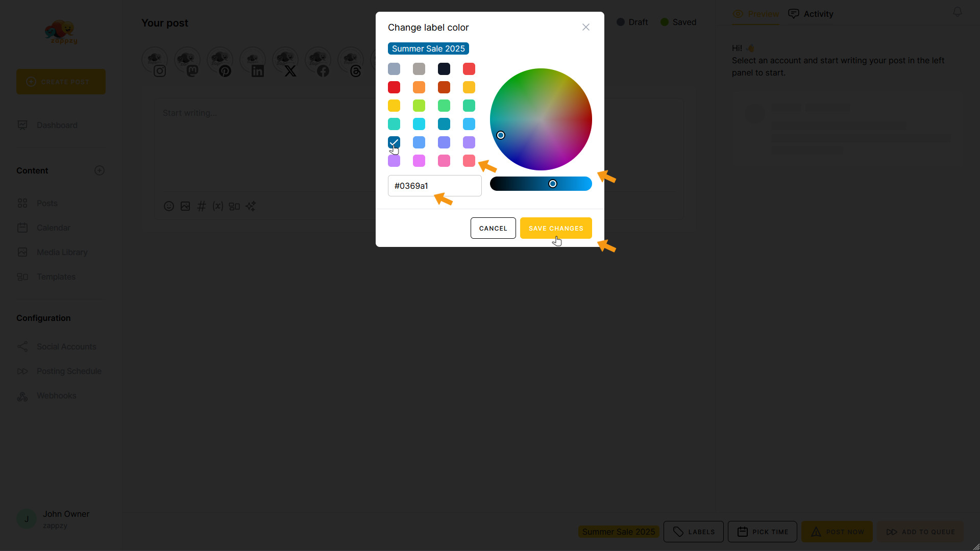Select the Instagram account avatar

click(155, 60)
